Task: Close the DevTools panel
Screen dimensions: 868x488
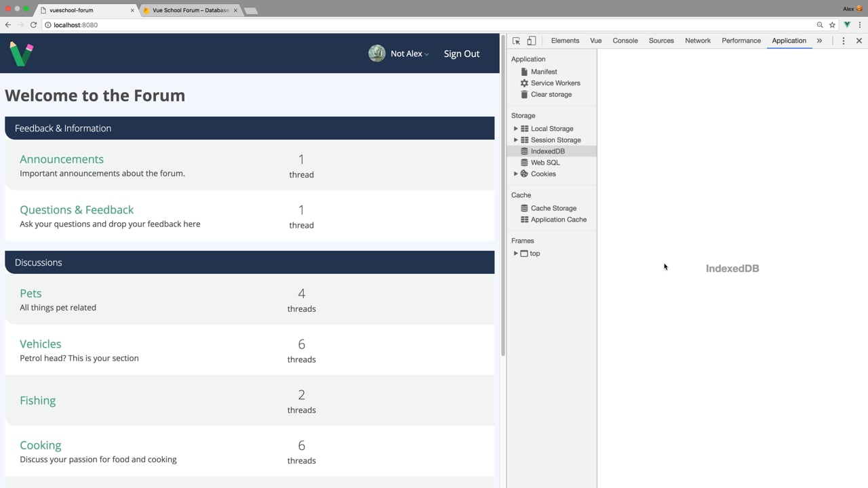Action: [x=859, y=41]
